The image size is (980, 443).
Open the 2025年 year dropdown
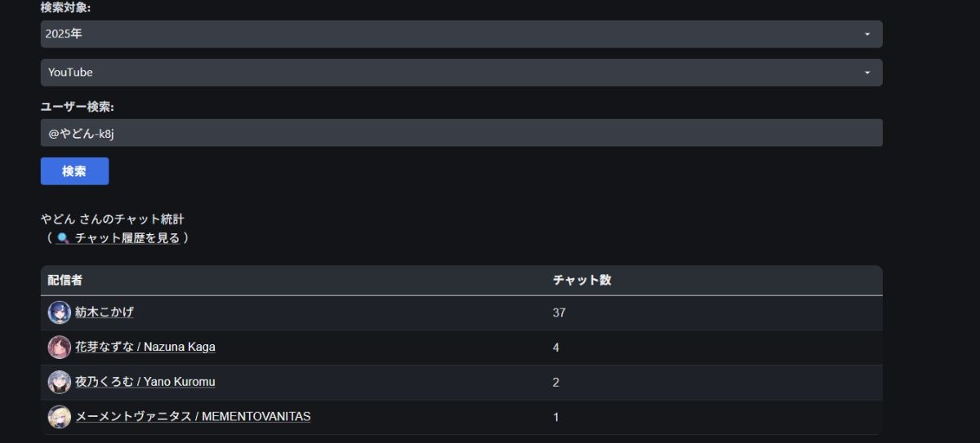pos(461,34)
